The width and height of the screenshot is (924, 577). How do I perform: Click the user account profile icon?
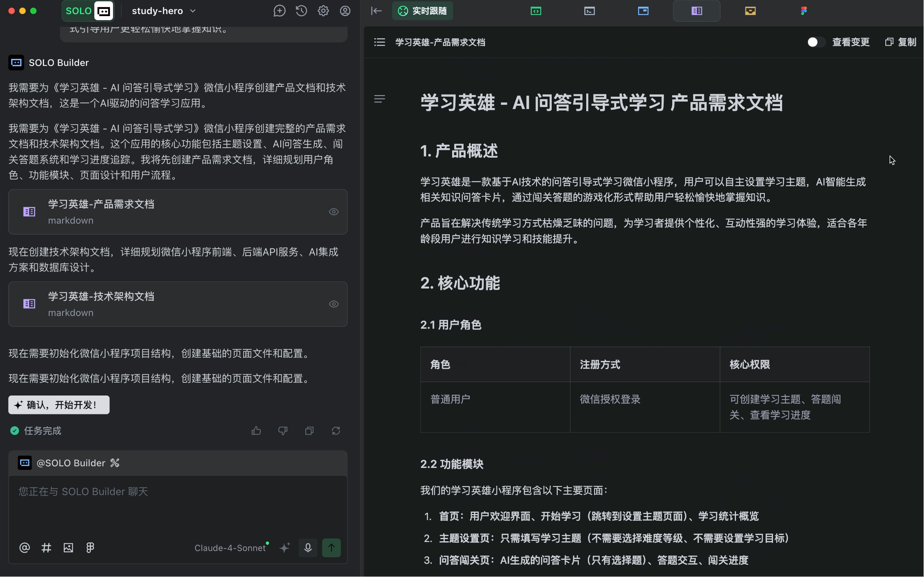point(345,11)
